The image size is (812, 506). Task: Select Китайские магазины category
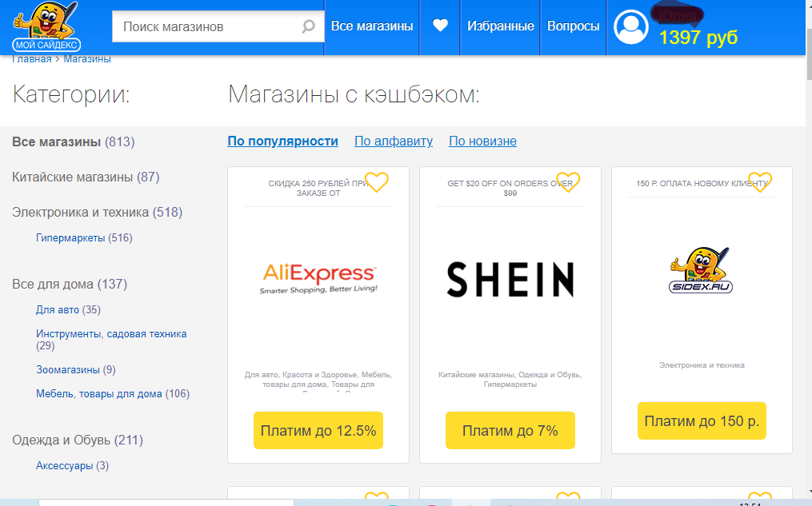[x=86, y=177]
